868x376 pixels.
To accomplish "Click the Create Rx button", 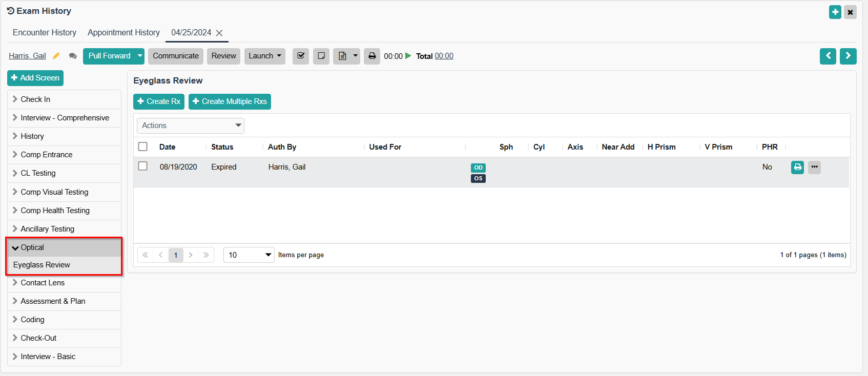I will 159,101.
